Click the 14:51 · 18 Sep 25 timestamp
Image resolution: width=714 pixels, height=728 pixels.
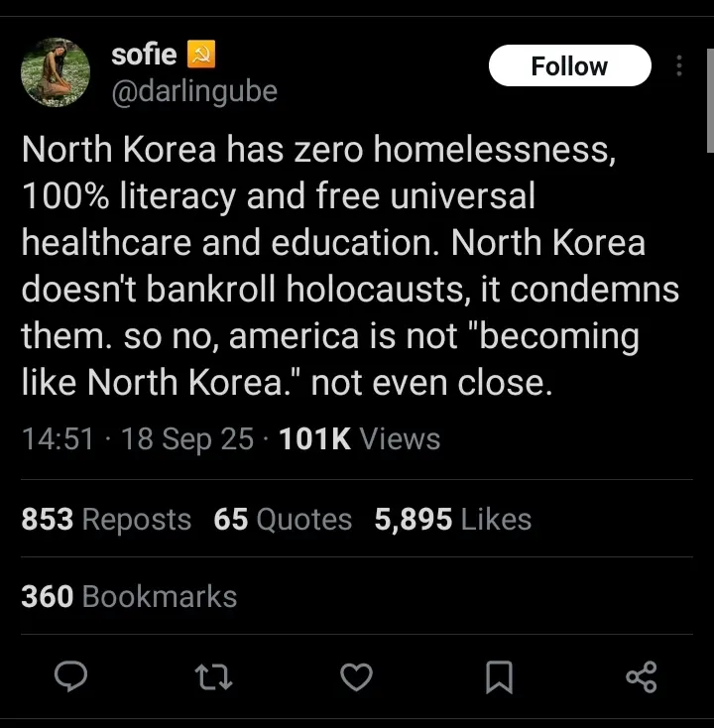click(137, 439)
